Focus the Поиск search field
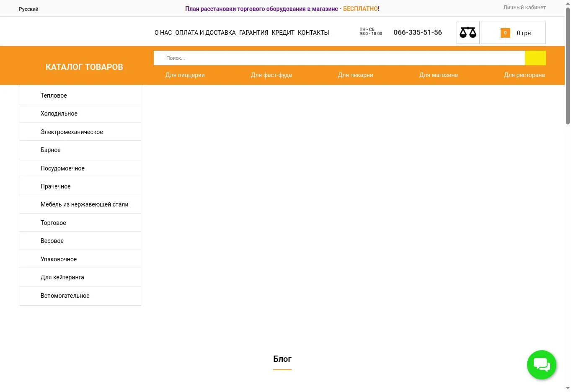This screenshot has width=571, height=392. 339,58
